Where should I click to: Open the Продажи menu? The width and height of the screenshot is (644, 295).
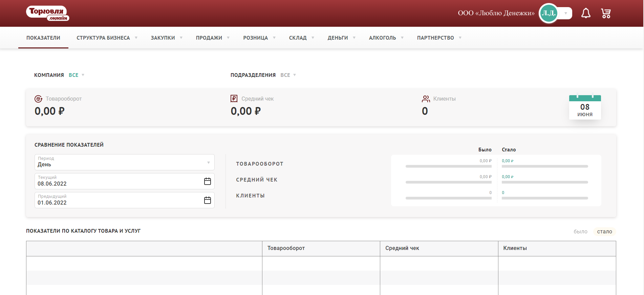(x=212, y=38)
